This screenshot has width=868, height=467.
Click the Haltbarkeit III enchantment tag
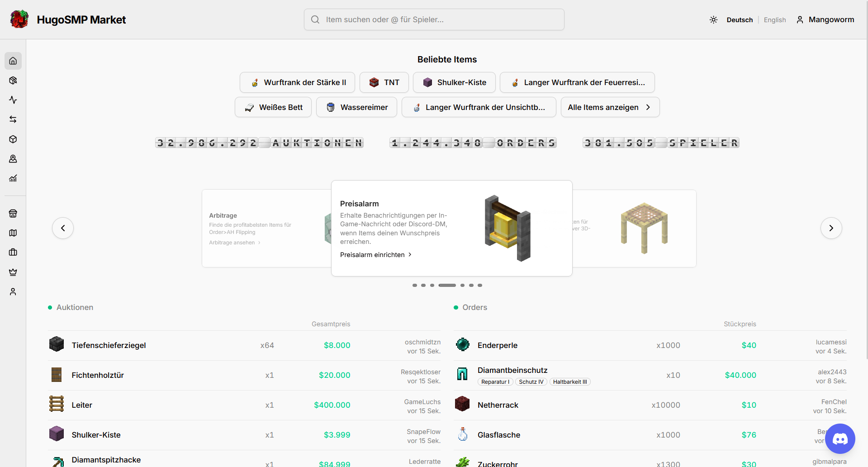(x=570, y=382)
